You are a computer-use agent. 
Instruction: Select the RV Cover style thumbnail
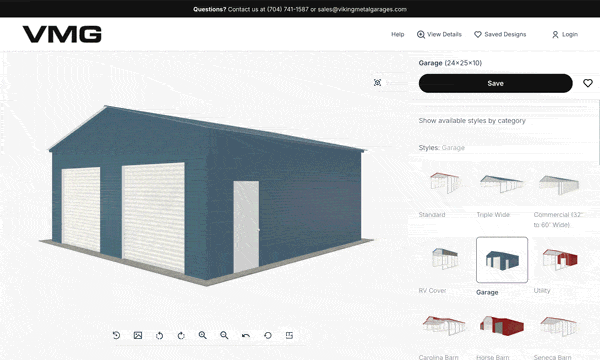444,258
